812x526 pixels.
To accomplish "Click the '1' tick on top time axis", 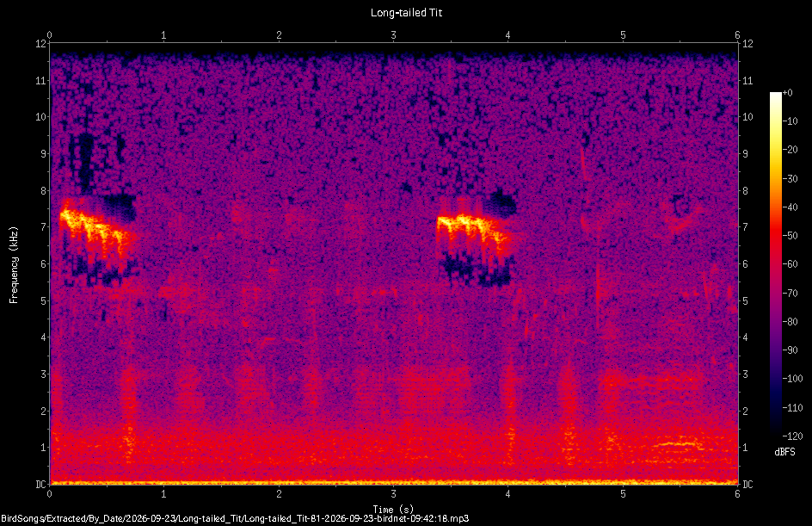I will click(x=163, y=35).
